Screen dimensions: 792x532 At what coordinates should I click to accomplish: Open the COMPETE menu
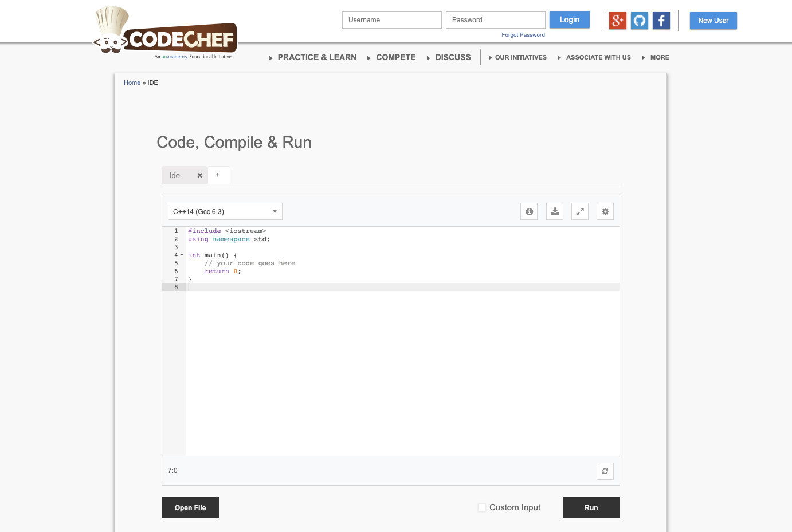pyautogui.click(x=395, y=57)
